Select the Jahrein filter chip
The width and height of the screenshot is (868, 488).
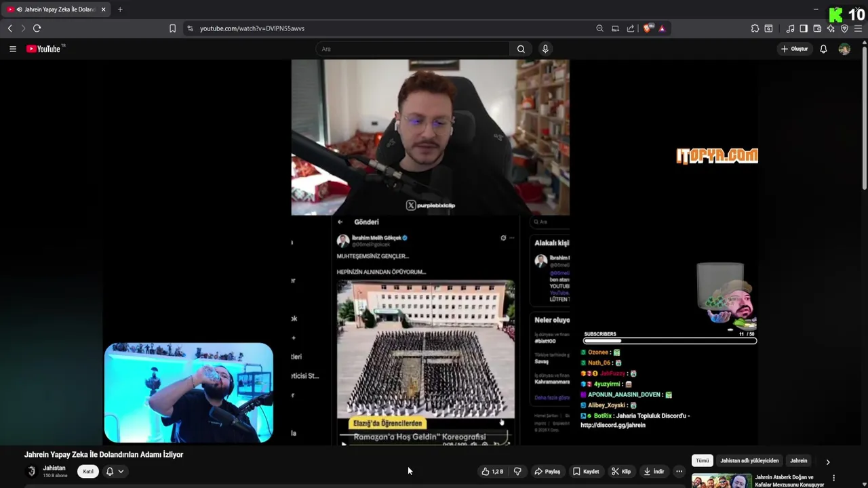[798, 461]
